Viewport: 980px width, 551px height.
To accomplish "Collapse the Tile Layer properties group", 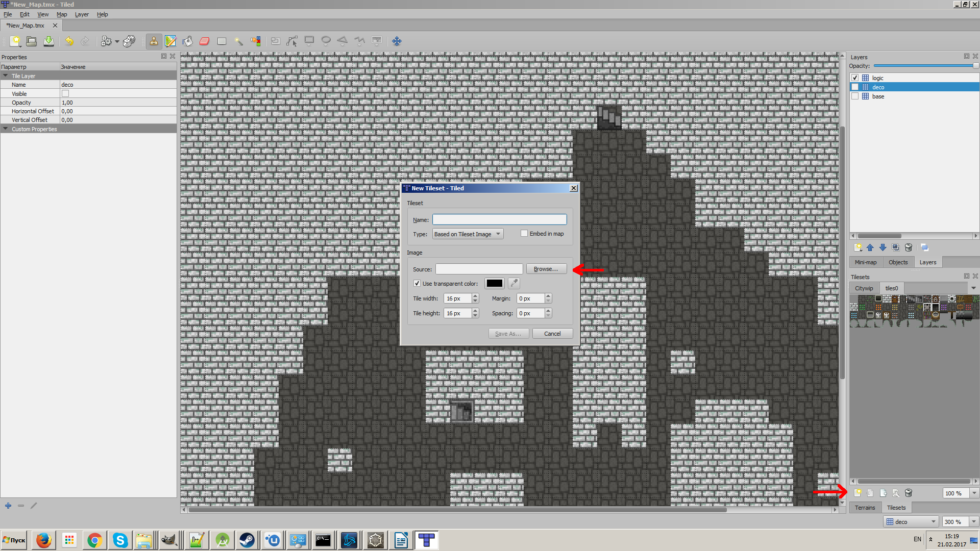I will click(x=6, y=76).
